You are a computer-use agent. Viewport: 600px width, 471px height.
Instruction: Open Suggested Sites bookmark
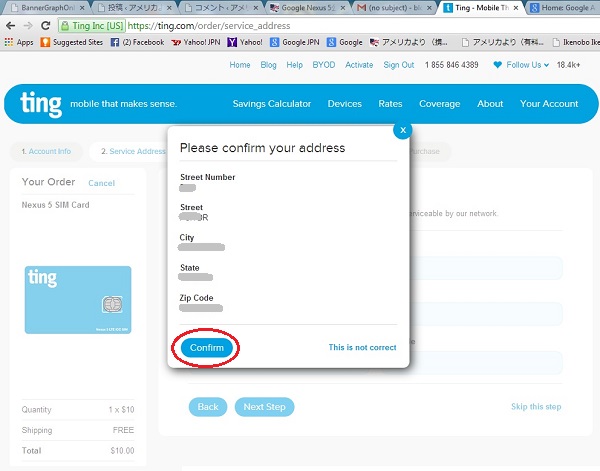(72, 42)
